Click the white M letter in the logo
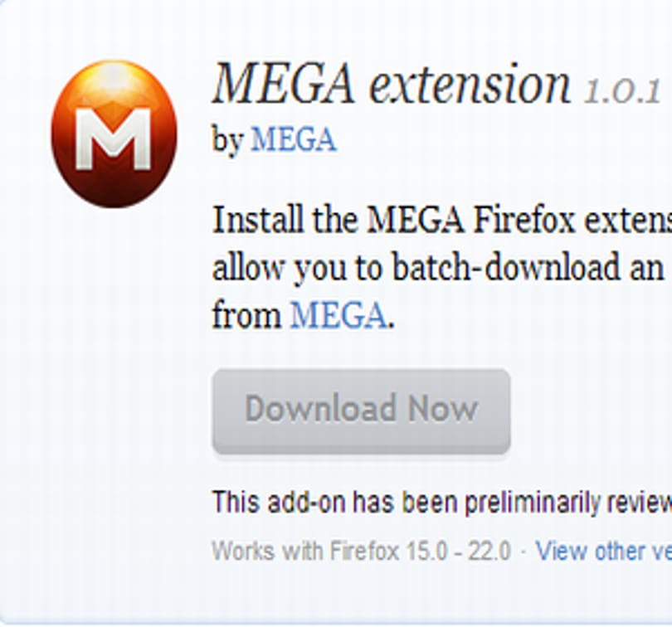This screenshot has width=672, height=627. coord(113,139)
